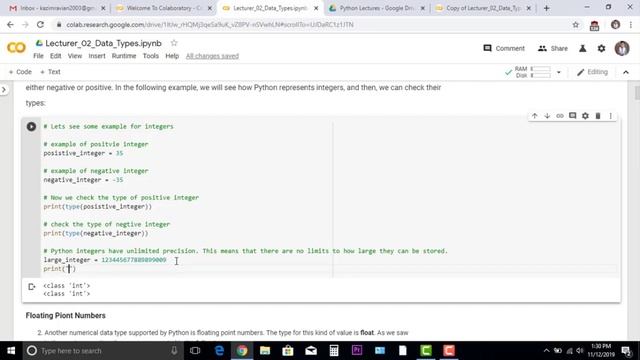640x360 pixels.
Task: Click the Share button
Action: 553,48
